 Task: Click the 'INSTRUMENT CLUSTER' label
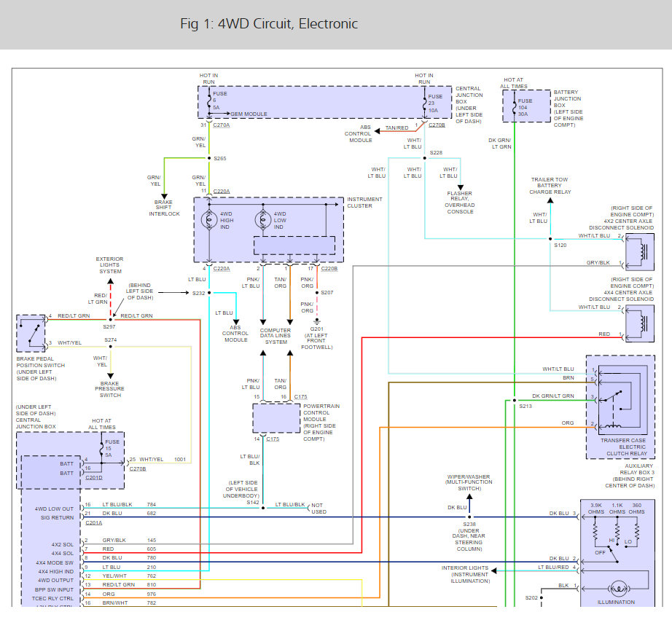[364, 203]
